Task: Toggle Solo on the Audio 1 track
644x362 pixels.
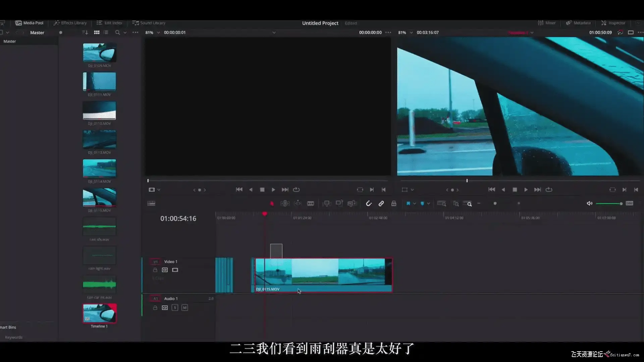Action: tap(175, 308)
